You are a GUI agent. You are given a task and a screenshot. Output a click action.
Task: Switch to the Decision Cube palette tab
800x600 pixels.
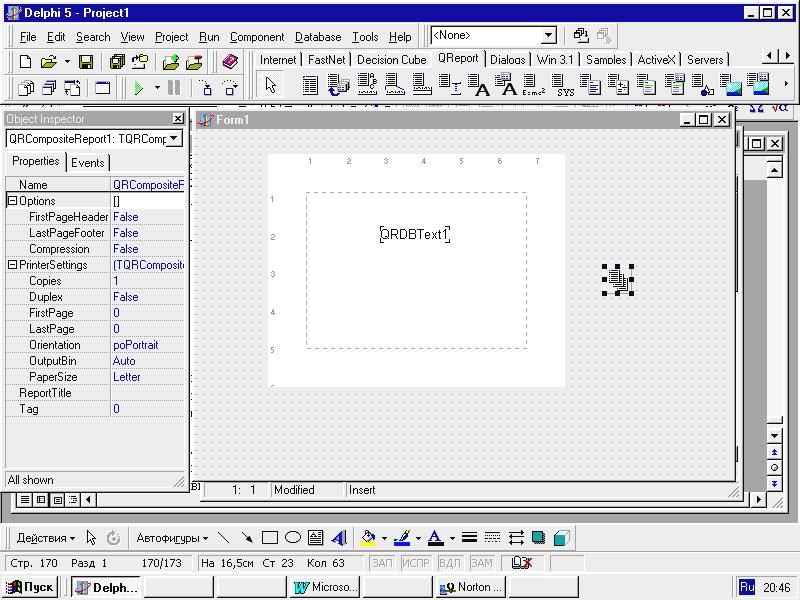(x=391, y=60)
